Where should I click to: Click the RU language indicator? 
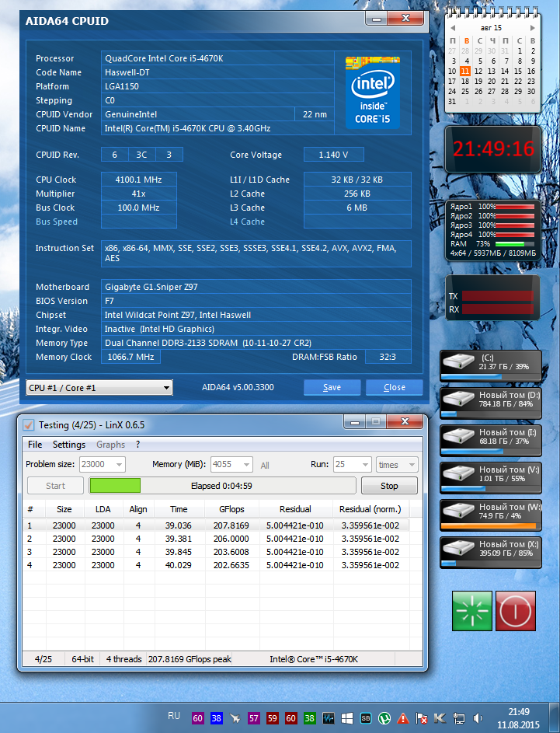point(174,716)
